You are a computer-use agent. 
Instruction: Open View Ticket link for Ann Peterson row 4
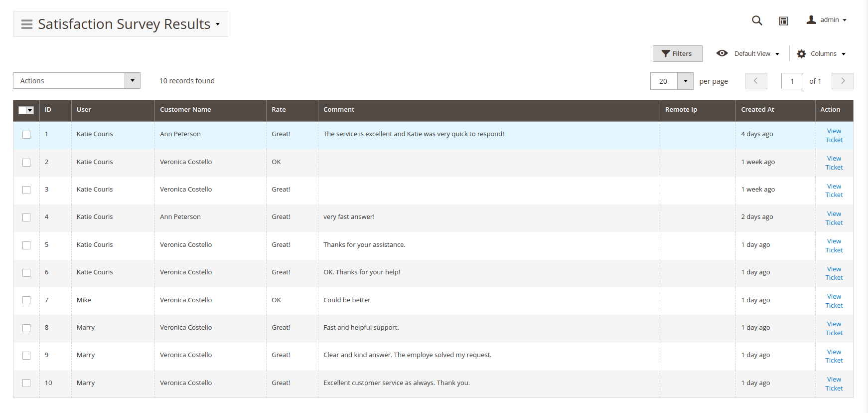pos(834,218)
